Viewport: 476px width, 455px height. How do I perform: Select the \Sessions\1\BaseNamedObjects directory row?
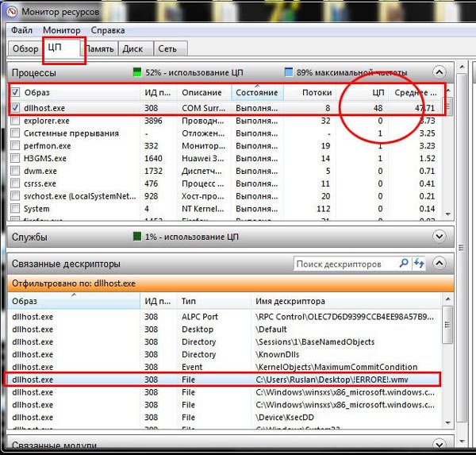click(x=225, y=342)
